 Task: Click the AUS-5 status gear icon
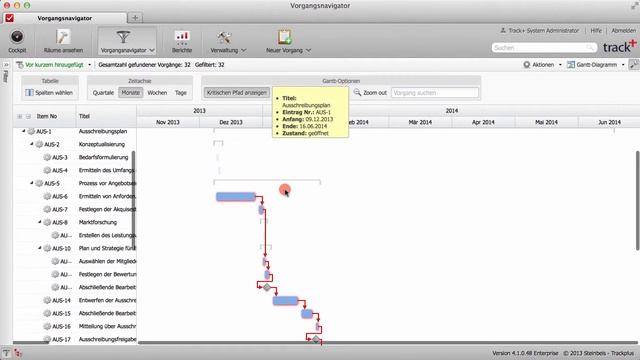39,183
